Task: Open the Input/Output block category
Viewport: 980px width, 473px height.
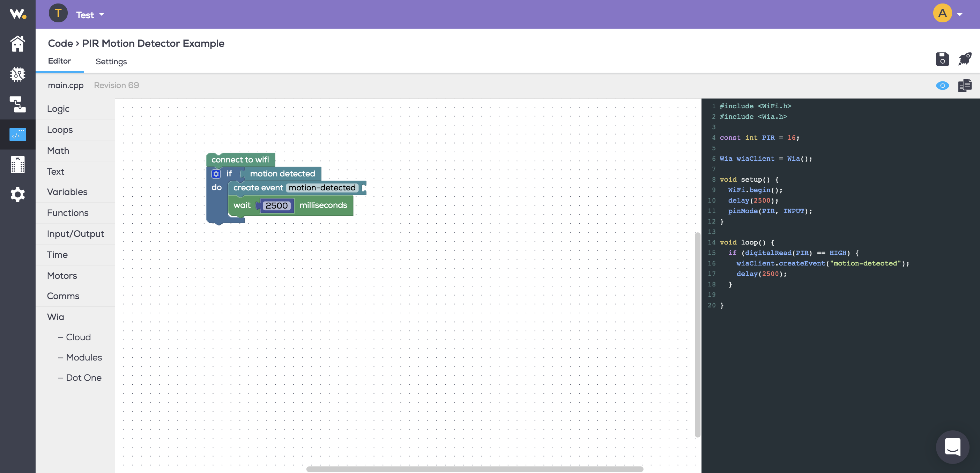Action: point(75,234)
